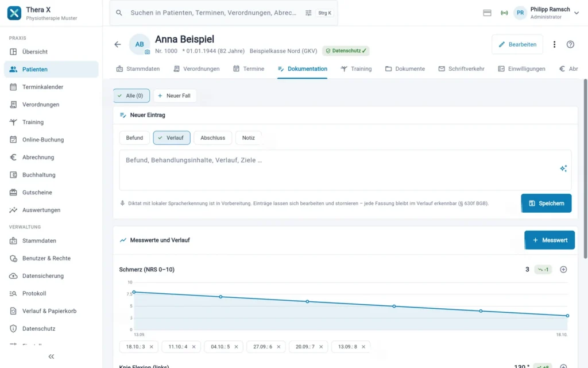Click the 18.10. data point on Schmerz chart
Screen dimensions: 588x368
(x=567, y=316)
